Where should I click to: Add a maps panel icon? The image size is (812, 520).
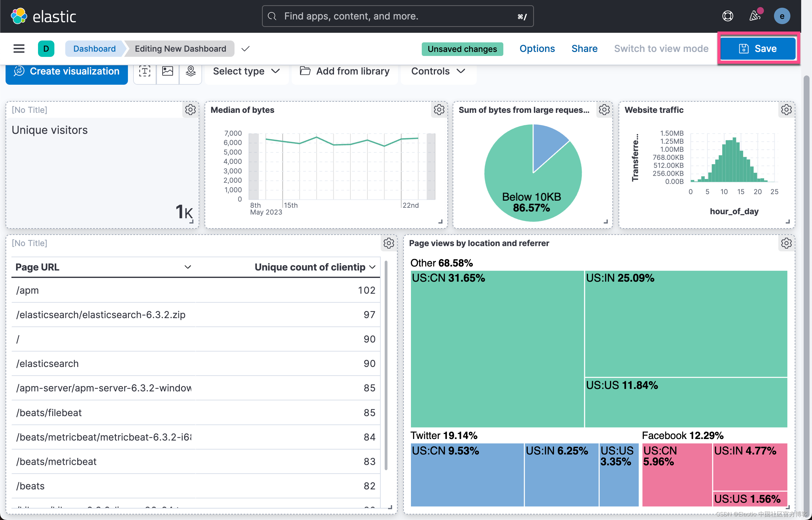click(191, 71)
